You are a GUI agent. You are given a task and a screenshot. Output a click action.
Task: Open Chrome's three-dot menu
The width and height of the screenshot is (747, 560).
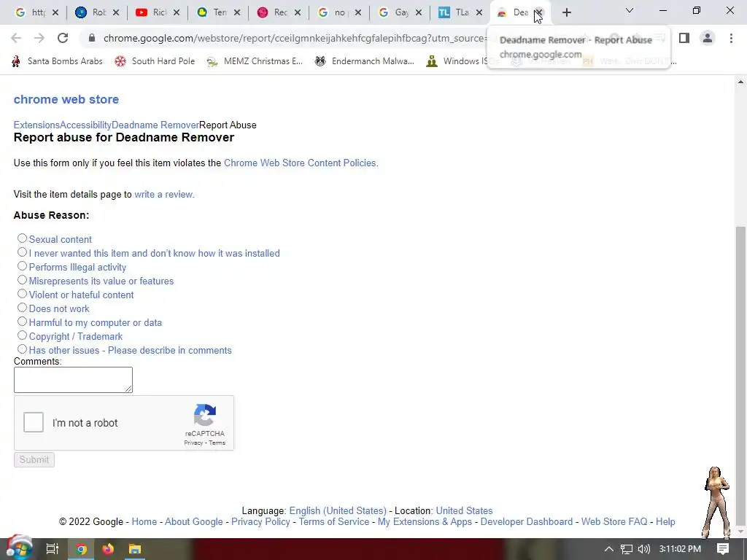click(x=731, y=38)
